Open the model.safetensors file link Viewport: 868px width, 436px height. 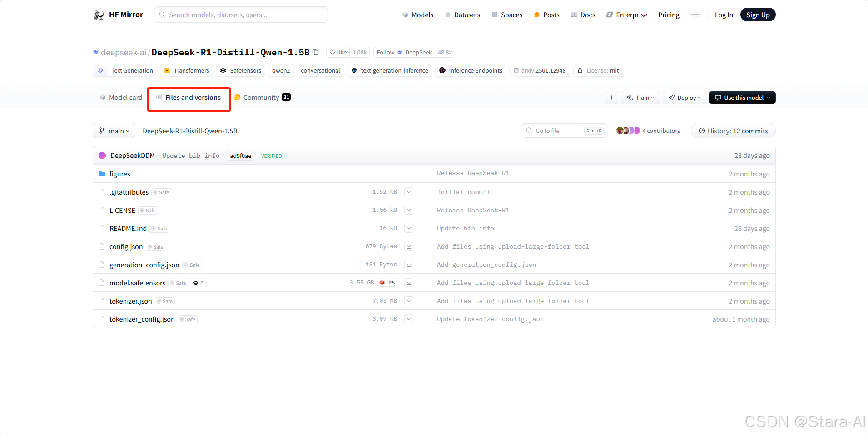point(137,283)
